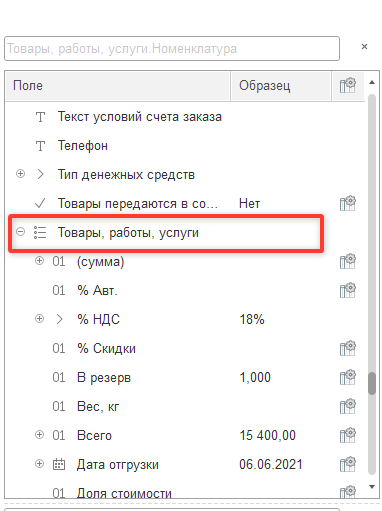Click the 1,000 sample value

[x=255, y=378]
